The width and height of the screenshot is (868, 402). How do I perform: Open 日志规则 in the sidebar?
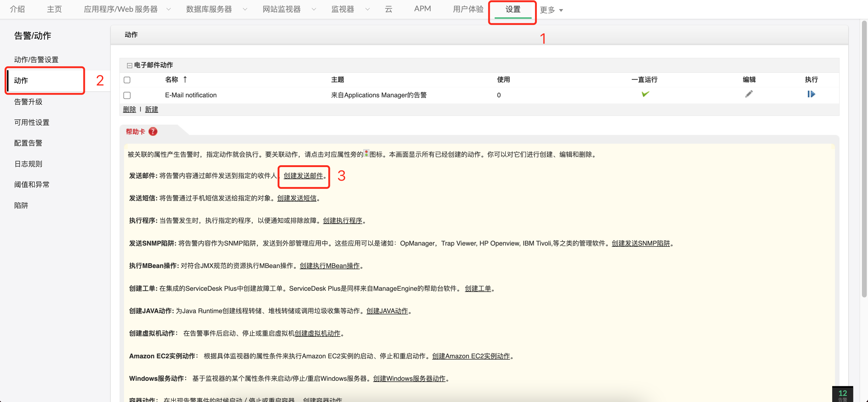click(x=28, y=164)
